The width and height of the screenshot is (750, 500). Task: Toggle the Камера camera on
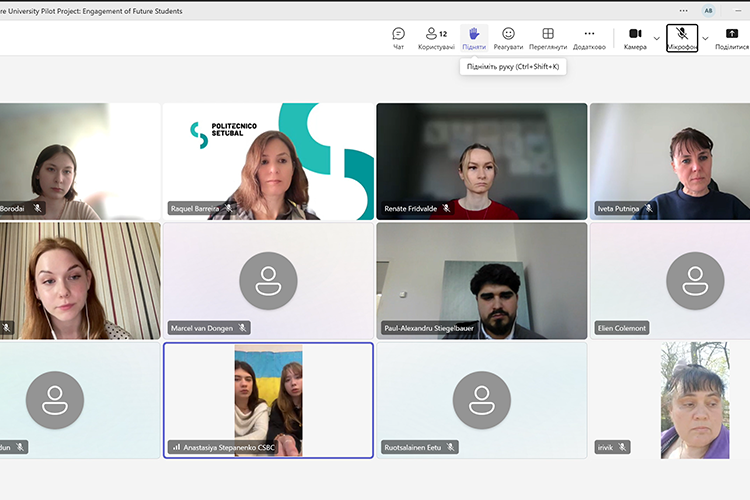pyautogui.click(x=635, y=38)
